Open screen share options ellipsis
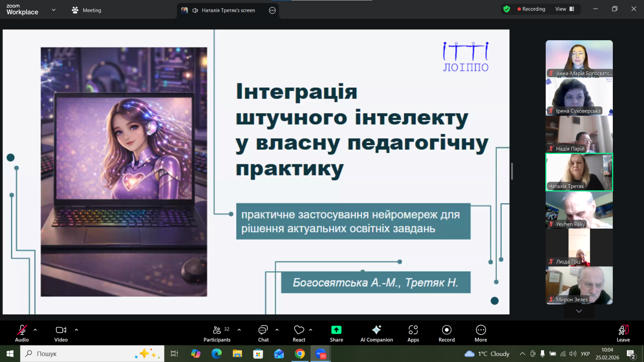644x362 pixels. [272, 10]
